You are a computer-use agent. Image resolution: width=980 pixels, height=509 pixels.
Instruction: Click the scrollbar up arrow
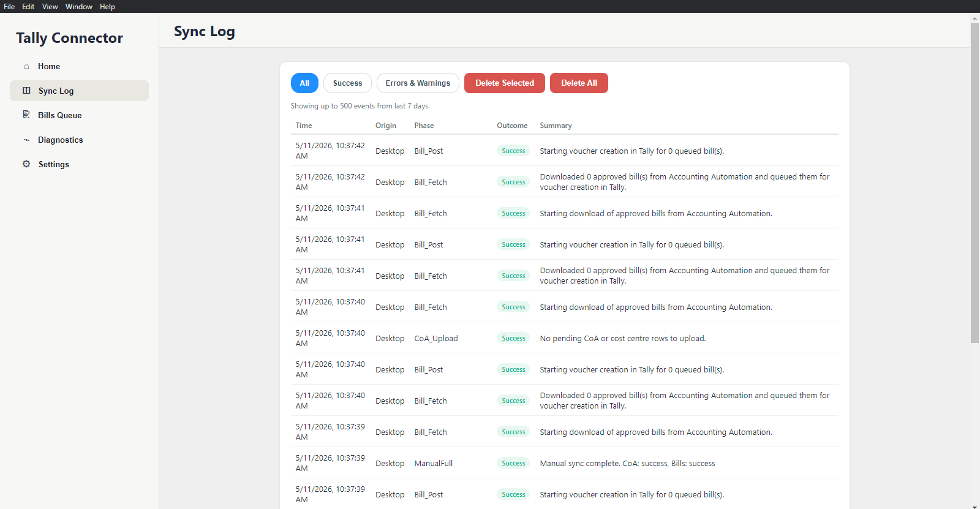pos(974,18)
